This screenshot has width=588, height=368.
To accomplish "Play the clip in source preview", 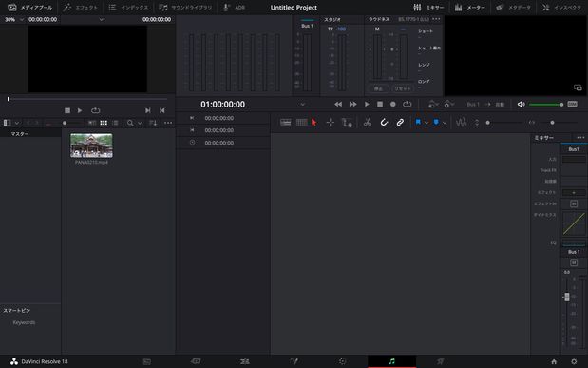I will (80, 110).
